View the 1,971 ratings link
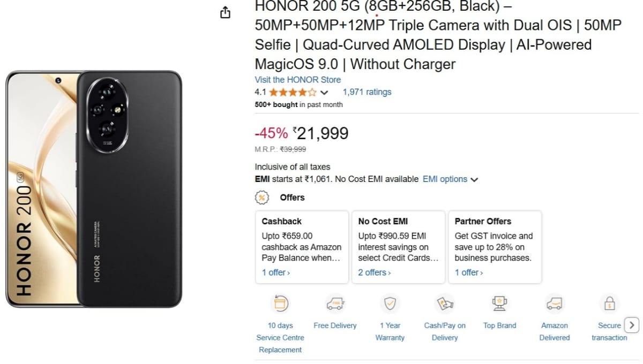This screenshot has height=364, width=643. (367, 92)
